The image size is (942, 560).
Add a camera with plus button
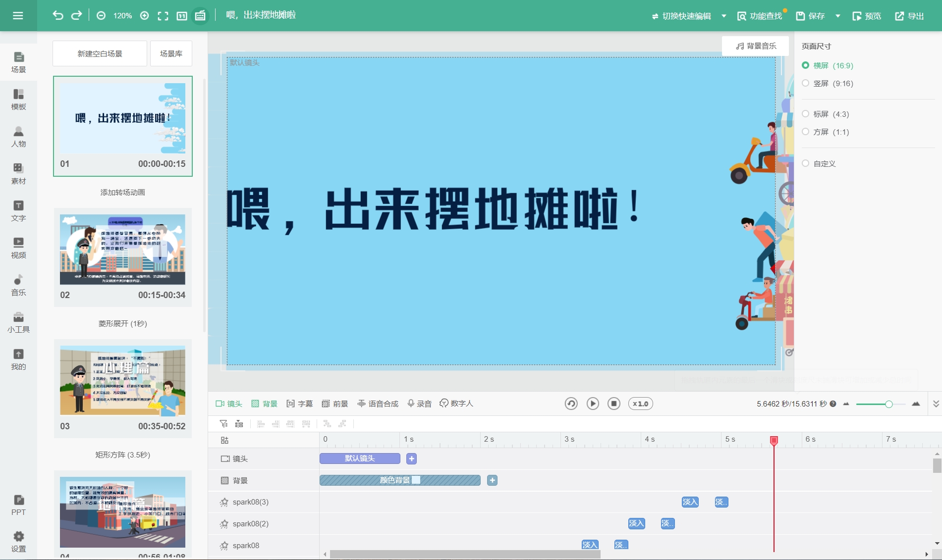pos(411,458)
